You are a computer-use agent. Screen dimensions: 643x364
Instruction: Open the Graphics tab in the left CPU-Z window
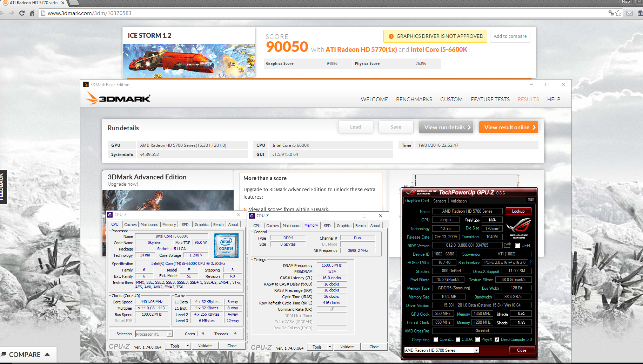tap(202, 225)
